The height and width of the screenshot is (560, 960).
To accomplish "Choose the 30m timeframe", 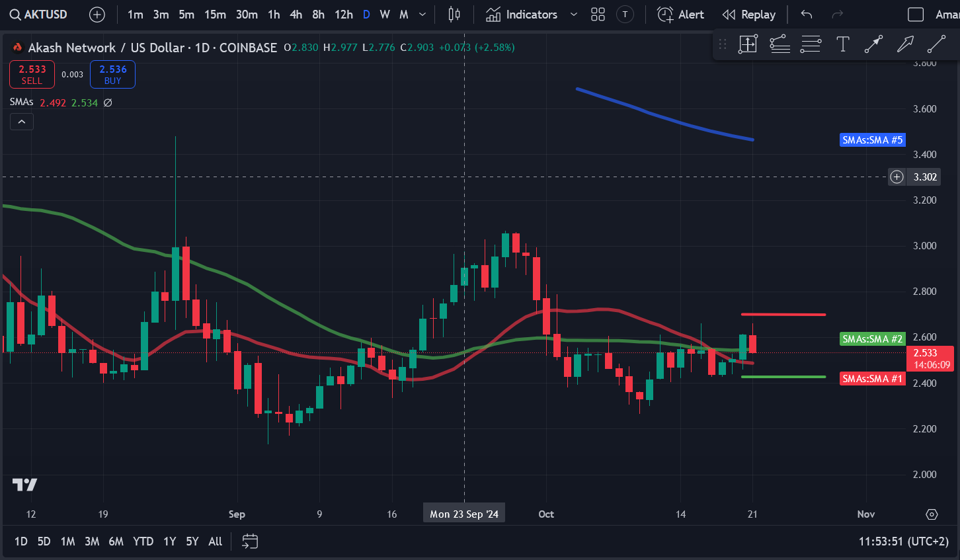I will 247,15.
